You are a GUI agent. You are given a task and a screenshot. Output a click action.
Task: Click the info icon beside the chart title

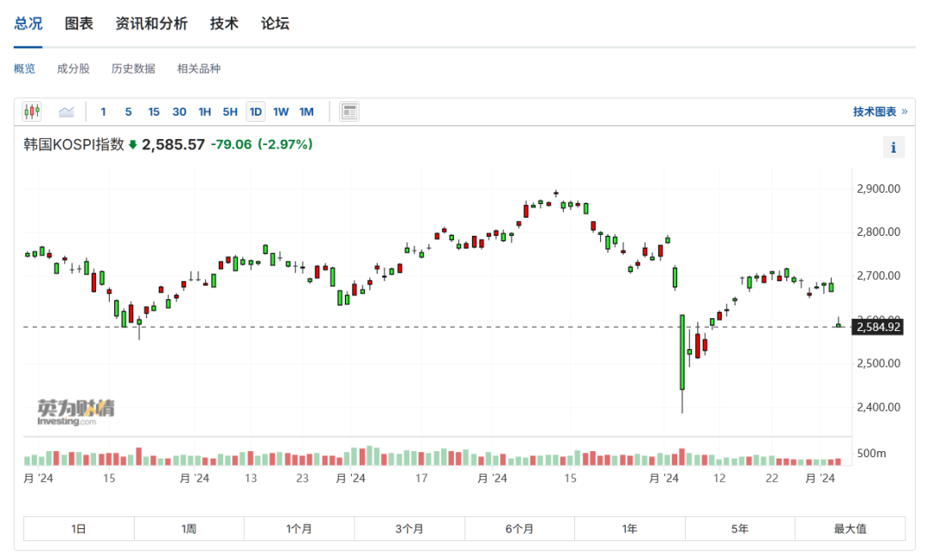tap(894, 148)
